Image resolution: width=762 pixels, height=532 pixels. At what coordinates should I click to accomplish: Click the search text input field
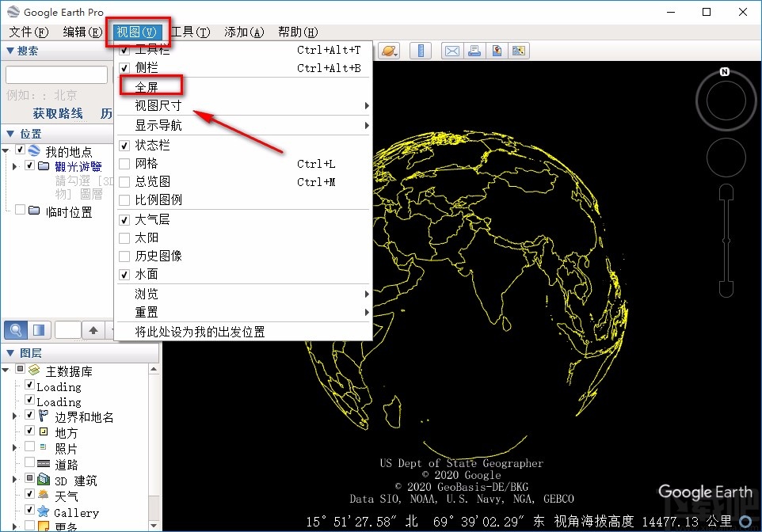(x=56, y=75)
